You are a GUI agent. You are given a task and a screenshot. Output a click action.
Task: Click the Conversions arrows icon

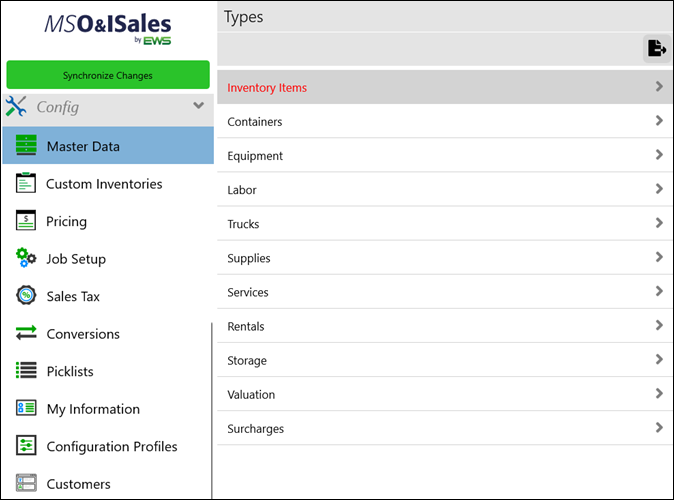click(x=27, y=334)
